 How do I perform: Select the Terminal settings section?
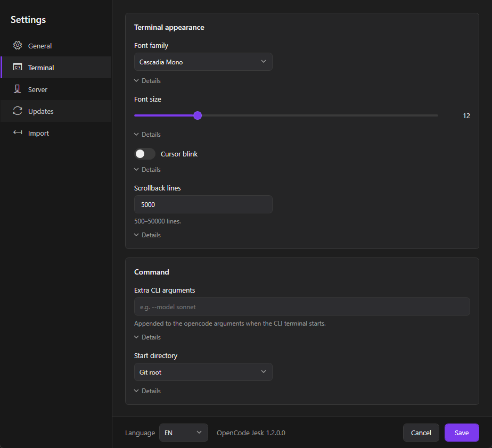click(x=56, y=68)
